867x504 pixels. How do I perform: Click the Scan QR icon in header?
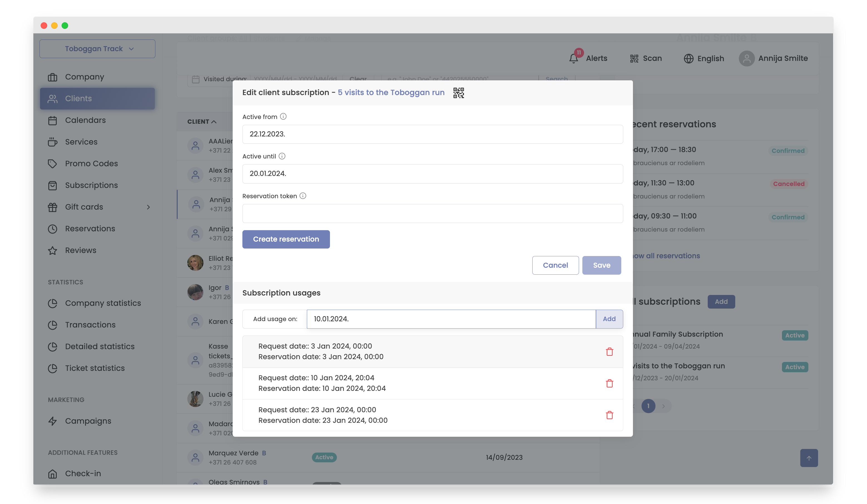pyautogui.click(x=634, y=58)
